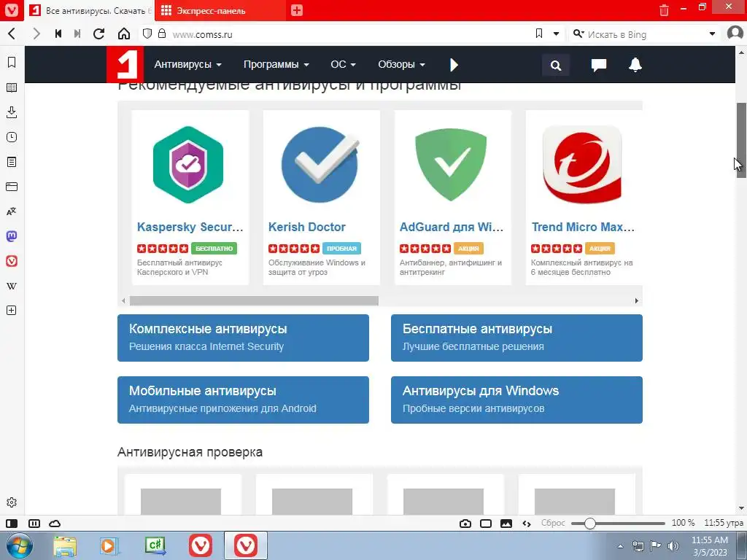Open page actions code icon
Screen dimensions: 747x560
(527, 524)
